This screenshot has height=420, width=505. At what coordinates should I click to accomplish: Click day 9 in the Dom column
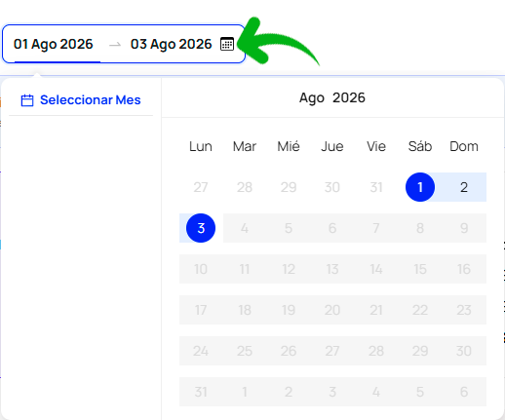point(464,228)
